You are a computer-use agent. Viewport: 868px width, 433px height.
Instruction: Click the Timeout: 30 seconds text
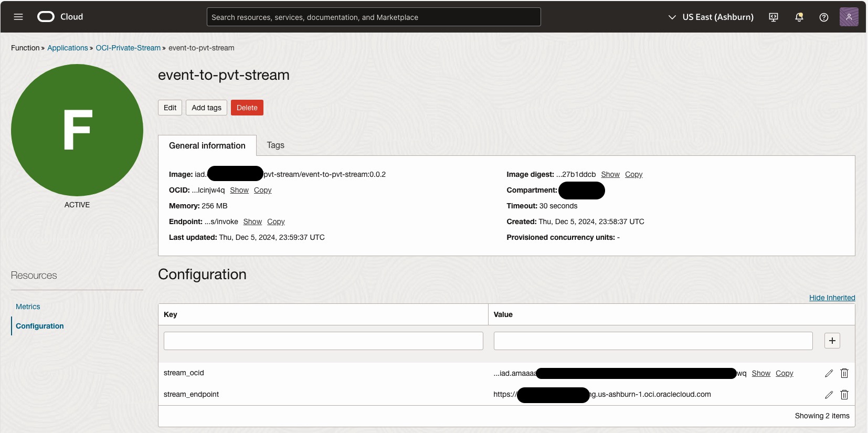(542, 206)
